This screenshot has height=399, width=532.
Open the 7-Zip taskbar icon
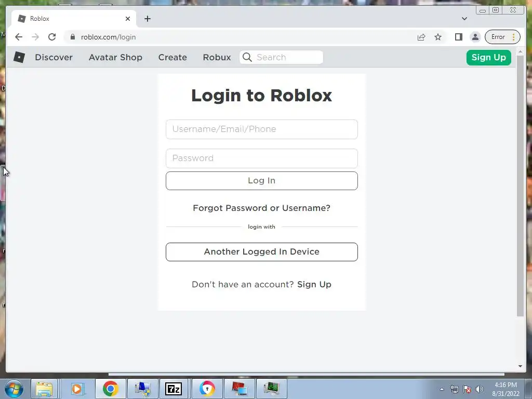tap(174, 389)
